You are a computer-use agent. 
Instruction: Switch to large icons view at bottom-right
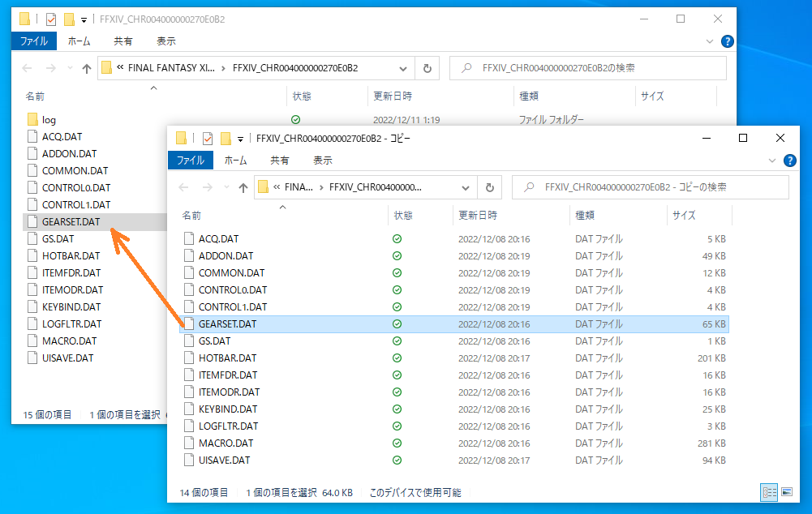[786, 492]
